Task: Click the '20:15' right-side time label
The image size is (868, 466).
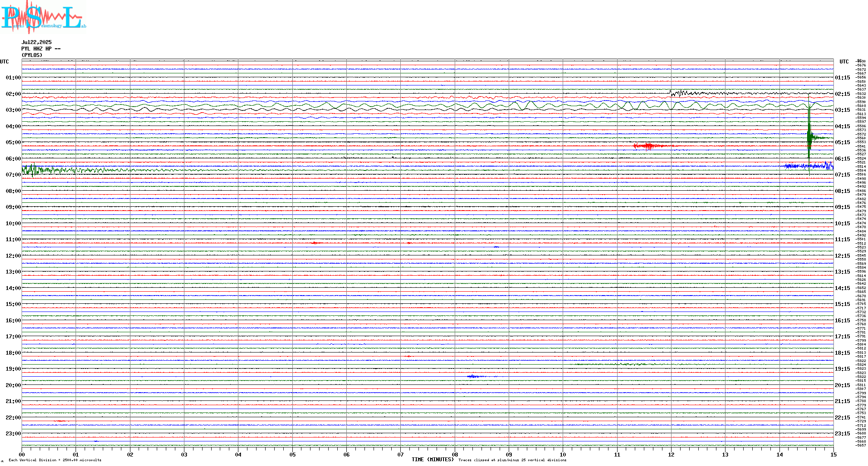Action: pos(843,385)
